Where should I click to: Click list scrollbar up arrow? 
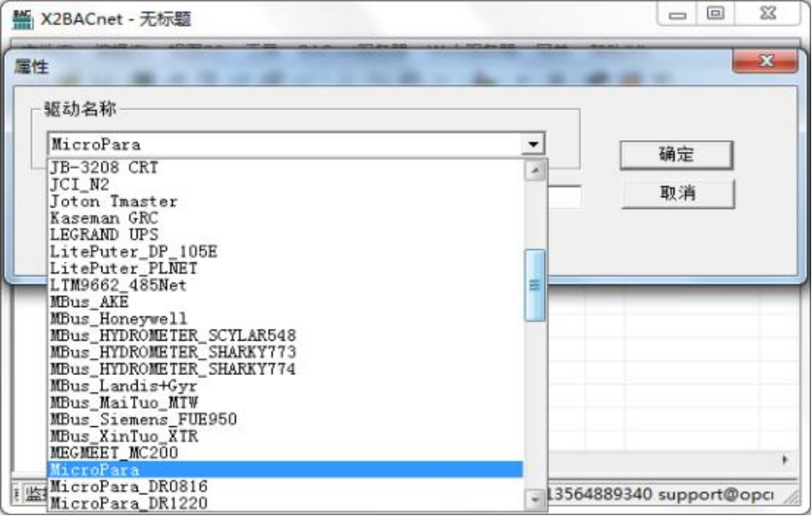tap(535, 170)
